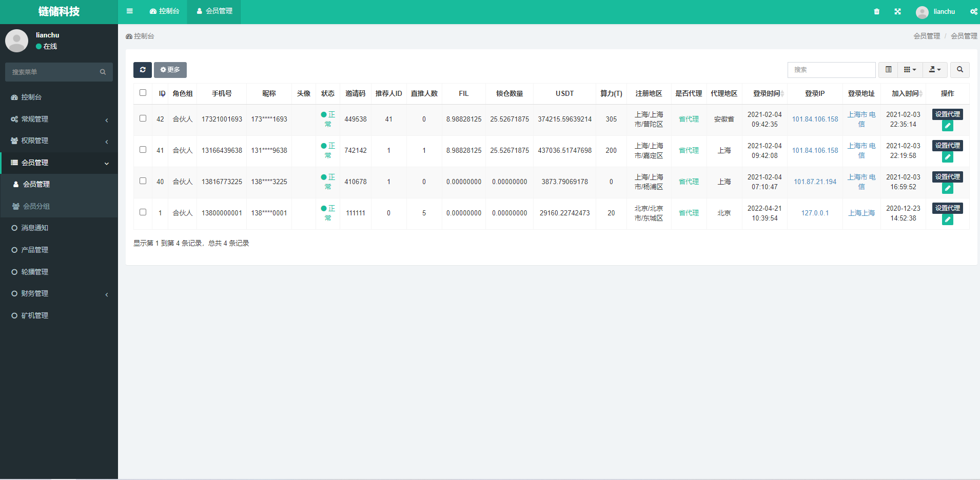The height and width of the screenshot is (480, 980).
Task: Open the grid view dropdown in the toolbar
Action: (910, 70)
